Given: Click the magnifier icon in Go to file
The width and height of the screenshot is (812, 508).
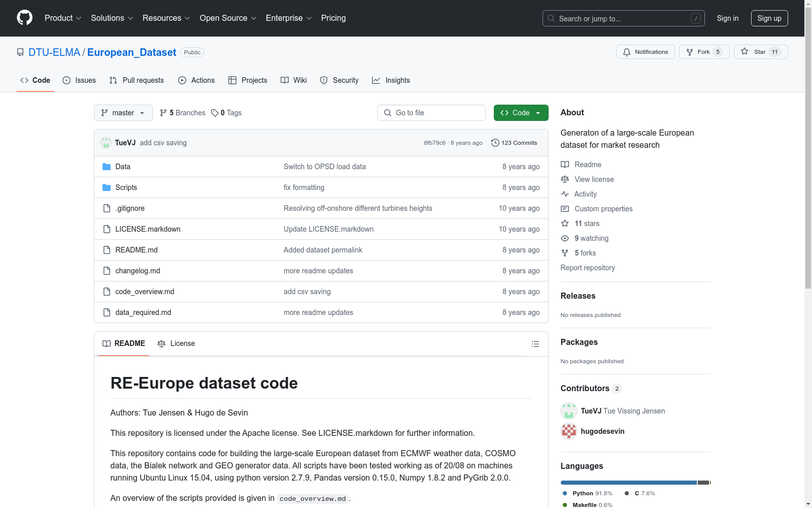Looking at the screenshot, I should point(388,113).
